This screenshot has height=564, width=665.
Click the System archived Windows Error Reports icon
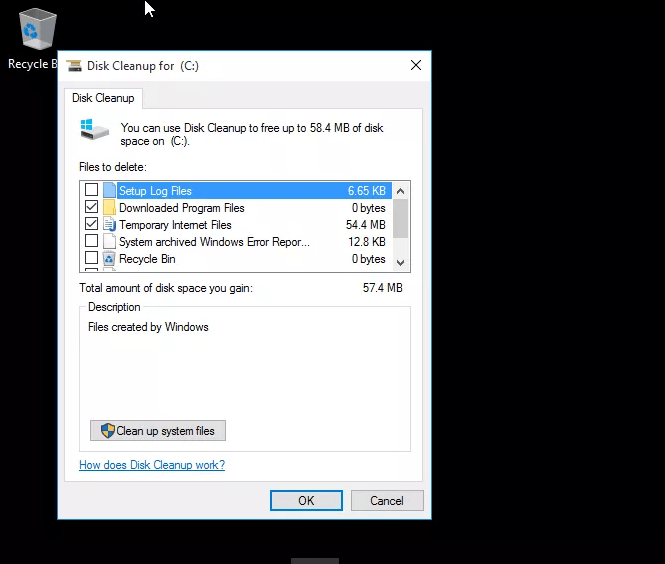109,242
